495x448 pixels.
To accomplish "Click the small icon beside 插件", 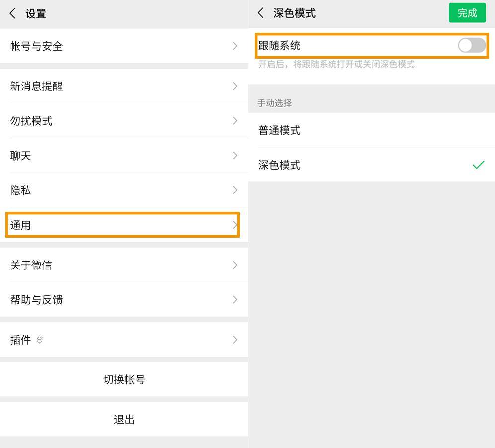I will (x=39, y=340).
